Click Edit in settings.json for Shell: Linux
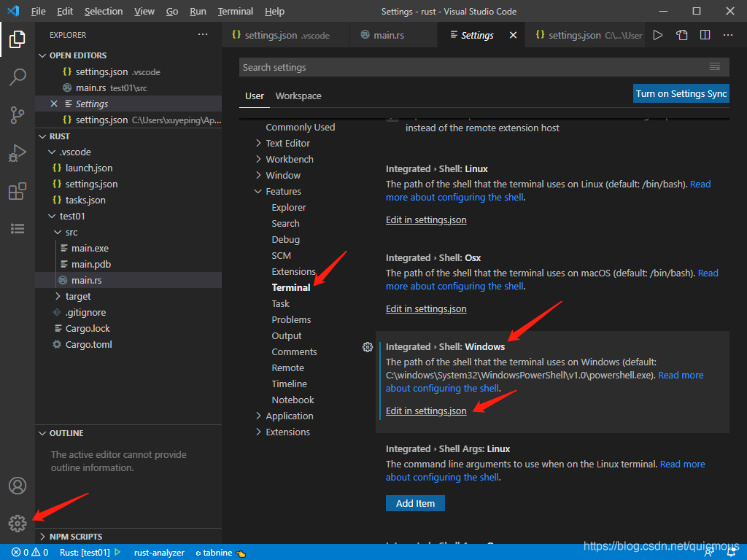 pos(426,220)
